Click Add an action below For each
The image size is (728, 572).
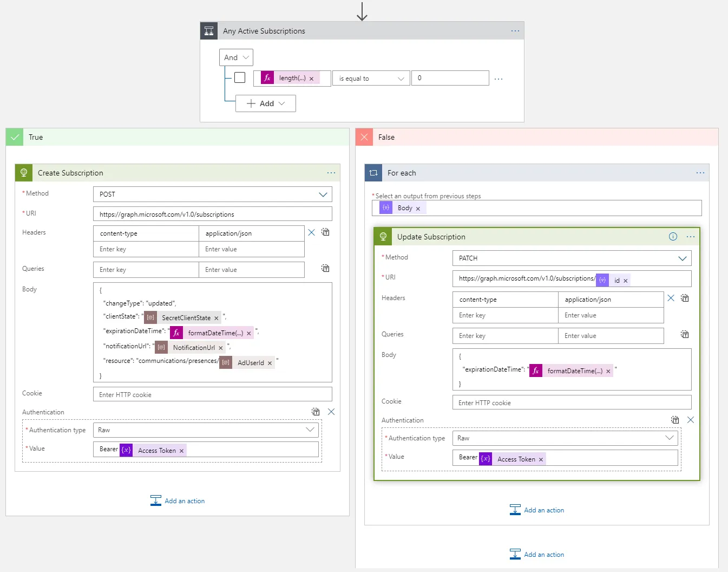537,555
